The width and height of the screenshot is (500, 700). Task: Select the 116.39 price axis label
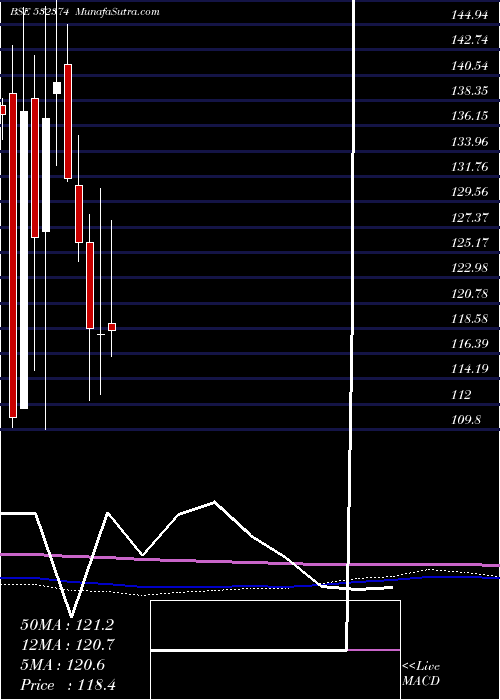click(x=469, y=344)
